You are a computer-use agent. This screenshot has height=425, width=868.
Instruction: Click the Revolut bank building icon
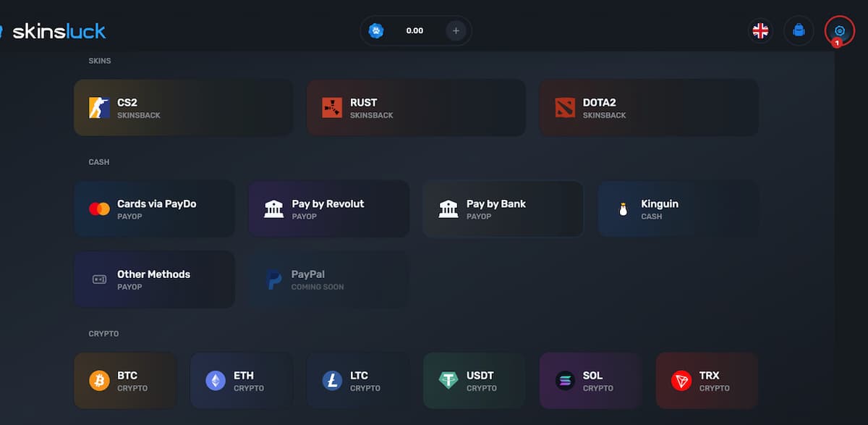(x=274, y=209)
